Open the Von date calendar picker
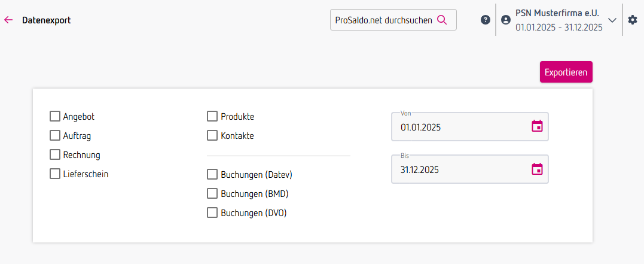Image resolution: width=644 pixels, height=264 pixels. click(x=537, y=126)
